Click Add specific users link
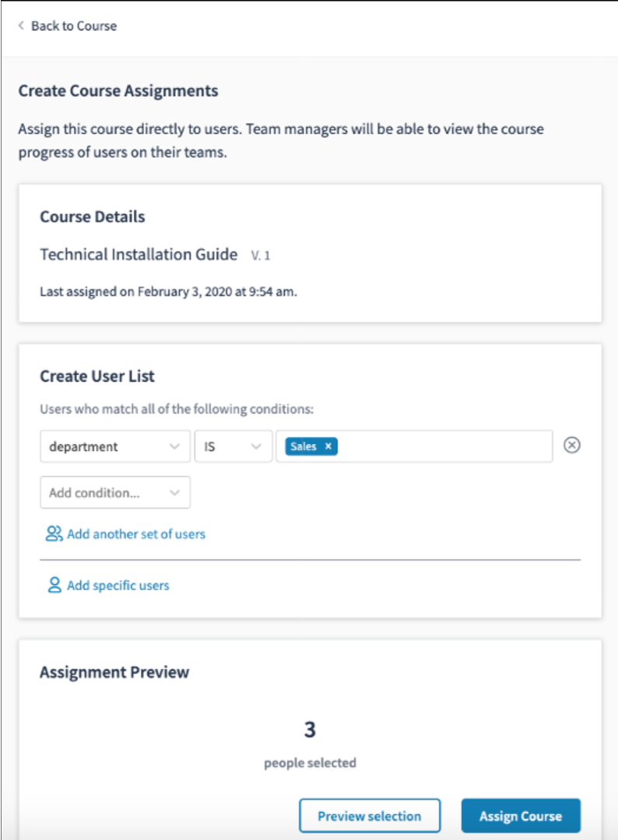Image resolution: width=618 pixels, height=840 pixels. [118, 586]
